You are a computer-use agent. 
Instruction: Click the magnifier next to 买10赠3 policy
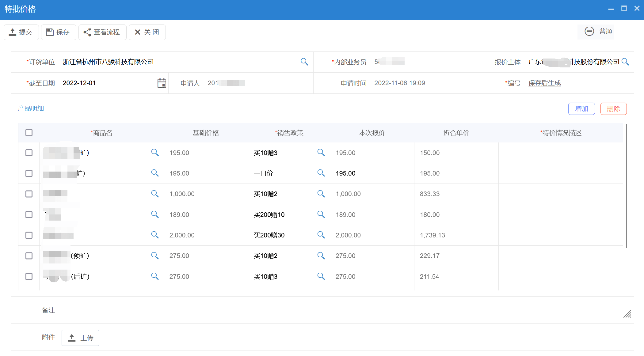pyautogui.click(x=321, y=152)
